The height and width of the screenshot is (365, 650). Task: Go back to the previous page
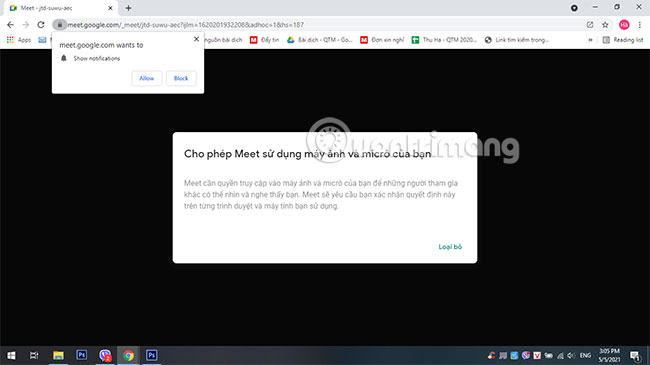point(10,25)
